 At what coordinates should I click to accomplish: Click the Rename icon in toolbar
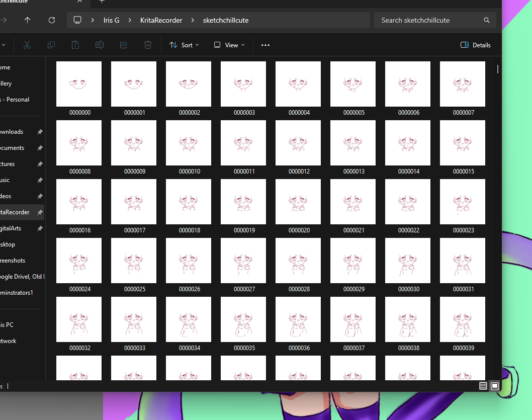(100, 45)
